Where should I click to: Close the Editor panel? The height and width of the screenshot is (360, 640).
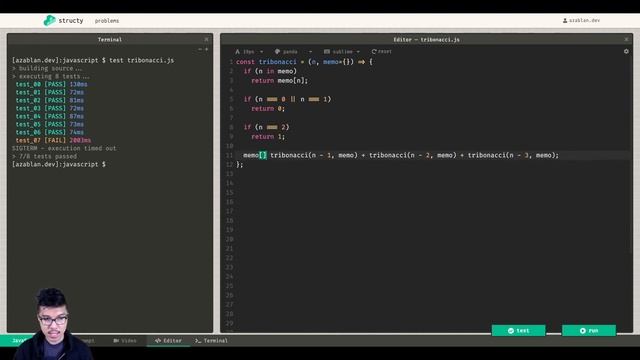click(x=626, y=40)
